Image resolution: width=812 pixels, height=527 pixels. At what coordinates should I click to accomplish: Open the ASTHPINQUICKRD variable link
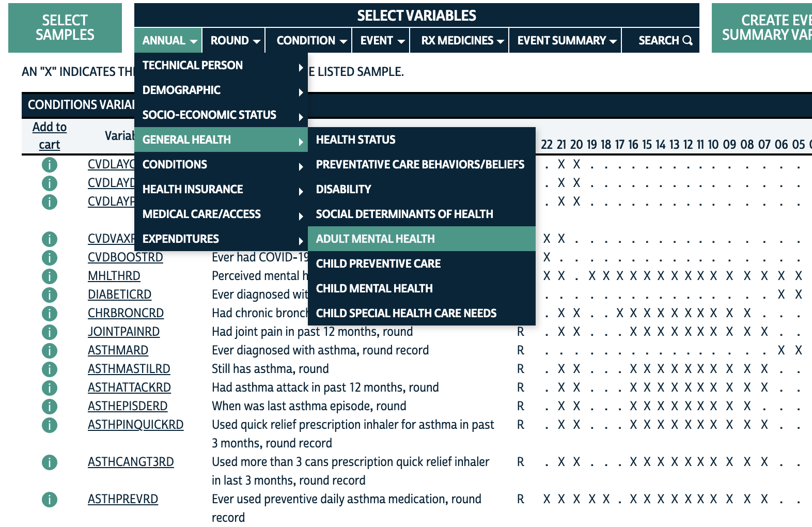pos(136,425)
